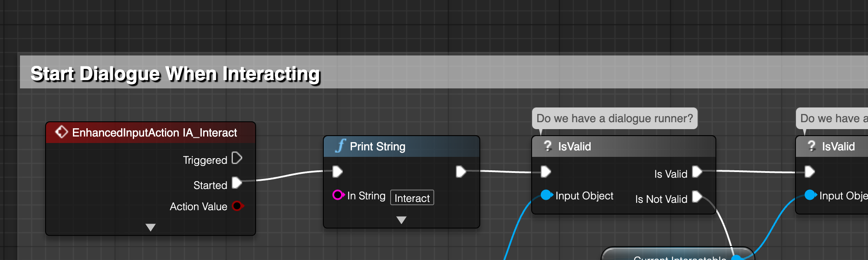Expand the EnhancedInputAction node's hidden pins
This screenshot has width=868, height=260.
tap(151, 227)
